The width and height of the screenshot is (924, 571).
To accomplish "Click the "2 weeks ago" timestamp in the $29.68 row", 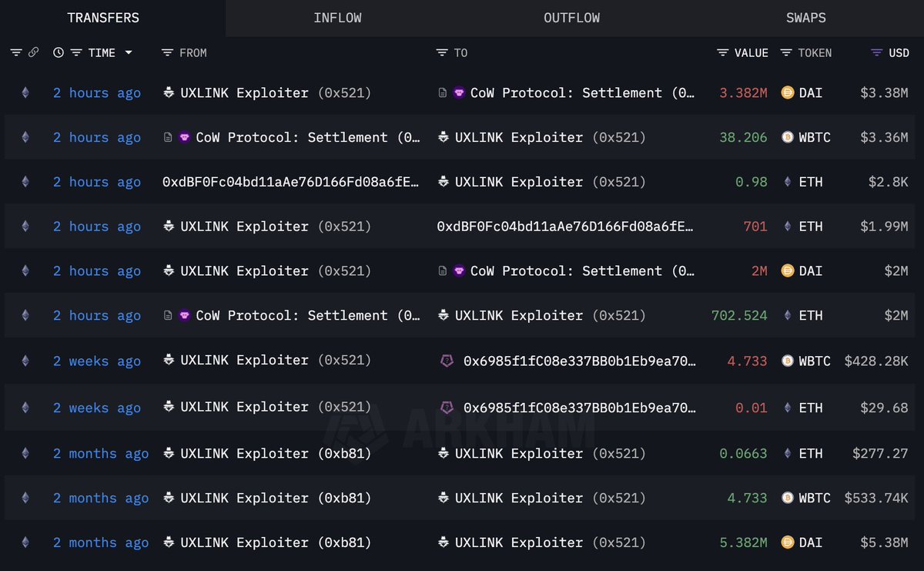I will click(97, 408).
